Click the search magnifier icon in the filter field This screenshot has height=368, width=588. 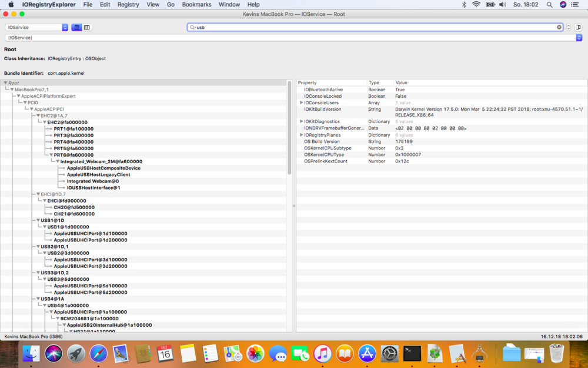coord(192,27)
